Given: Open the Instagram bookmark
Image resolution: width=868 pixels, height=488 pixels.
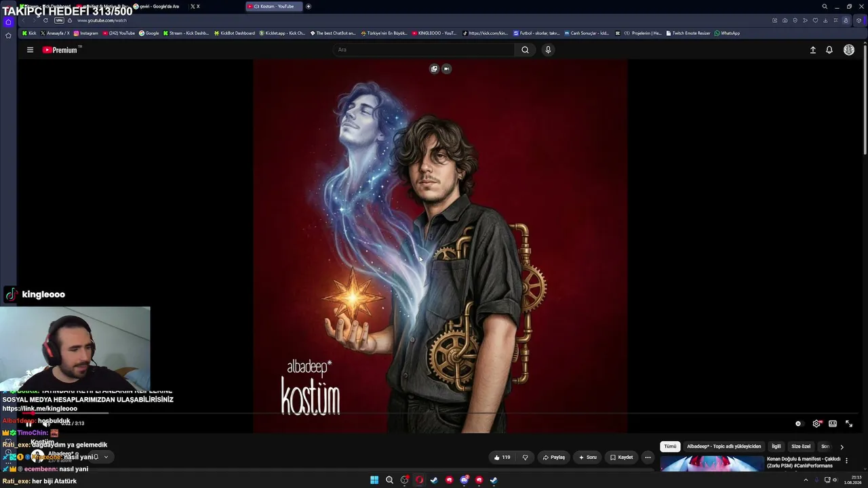Looking at the screenshot, I should point(86,33).
